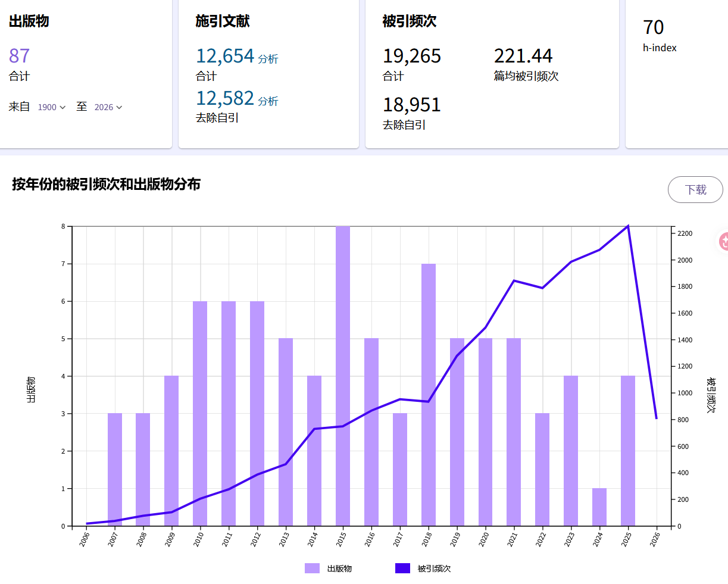The height and width of the screenshot is (584, 728).
Task: Toggle the 被引频次 series via legend label
Action: coord(434,569)
